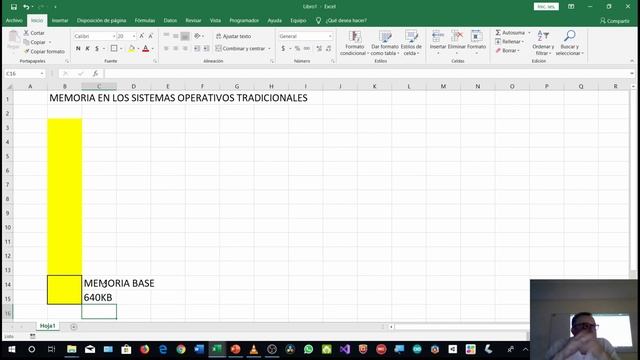This screenshot has width=640, height=360.
Task: Open Rellenar fill dropdown
Action: [x=509, y=42]
